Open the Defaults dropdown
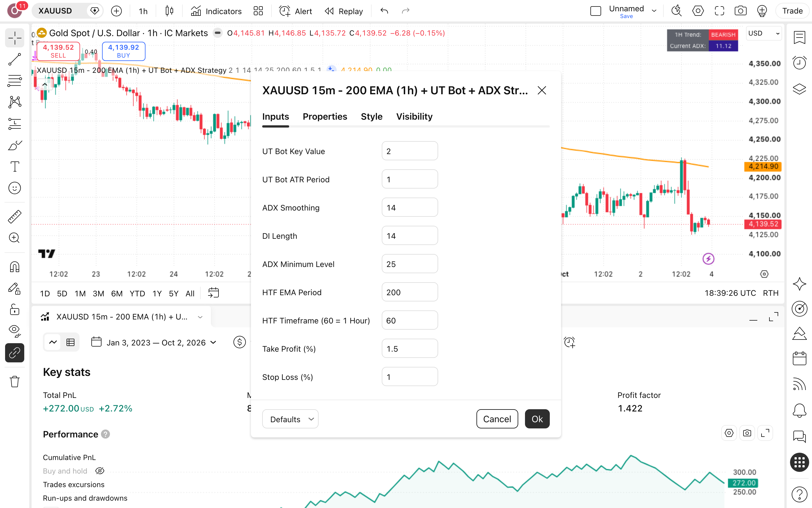Viewport: 812px width, 508px height. [290, 419]
